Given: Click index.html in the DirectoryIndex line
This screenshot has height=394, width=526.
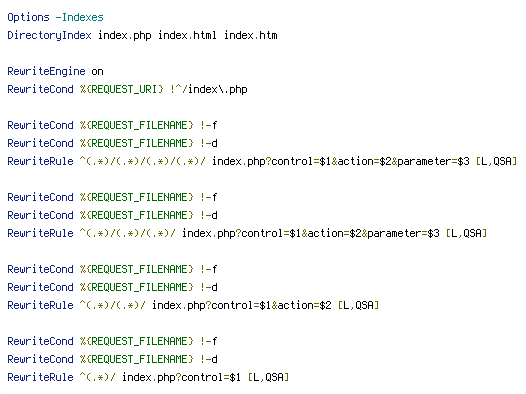Looking at the screenshot, I should [x=187, y=35].
